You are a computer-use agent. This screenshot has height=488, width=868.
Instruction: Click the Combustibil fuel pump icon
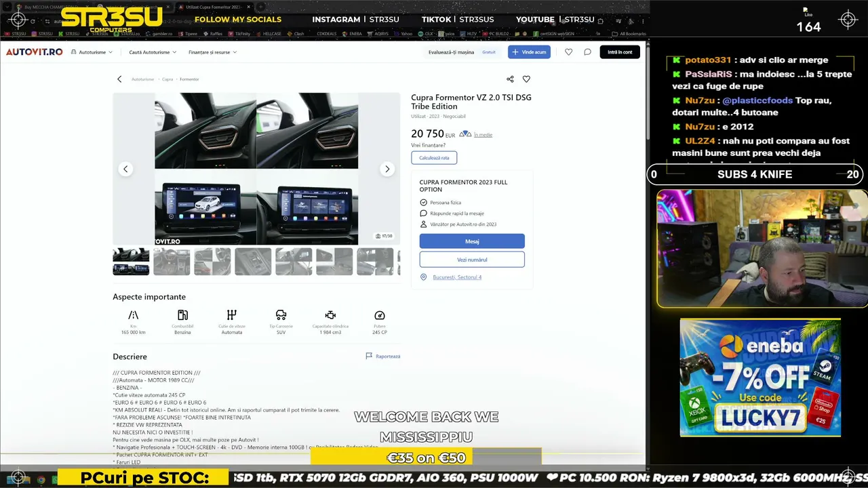click(x=182, y=315)
